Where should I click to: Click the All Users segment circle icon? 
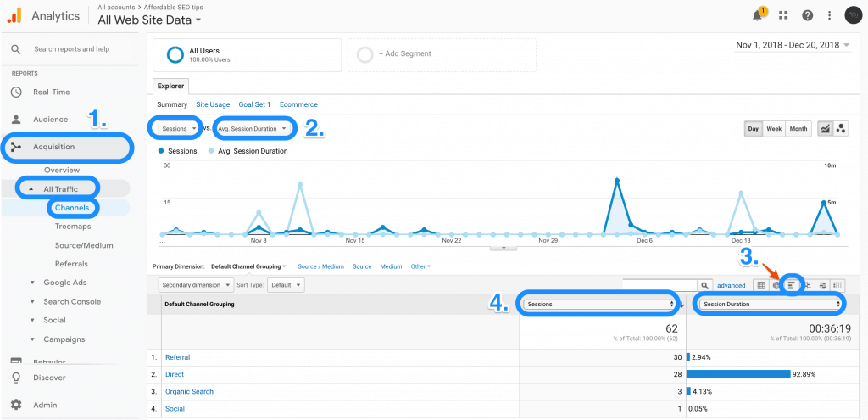(175, 55)
